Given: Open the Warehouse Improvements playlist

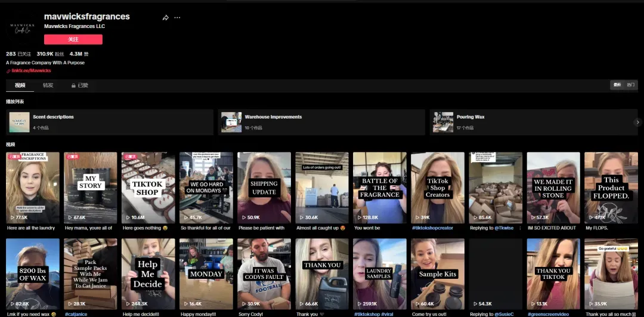Looking at the screenshot, I should pyautogui.click(x=321, y=122).
